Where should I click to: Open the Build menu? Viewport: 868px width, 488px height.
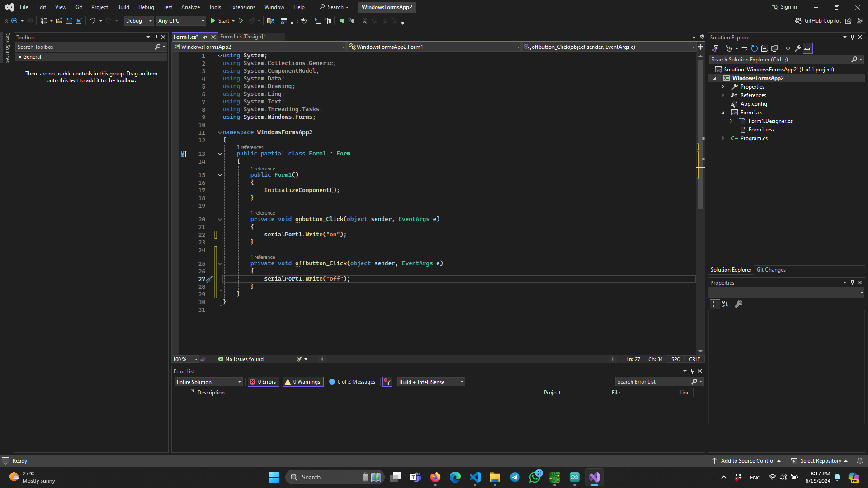point(123,7)
